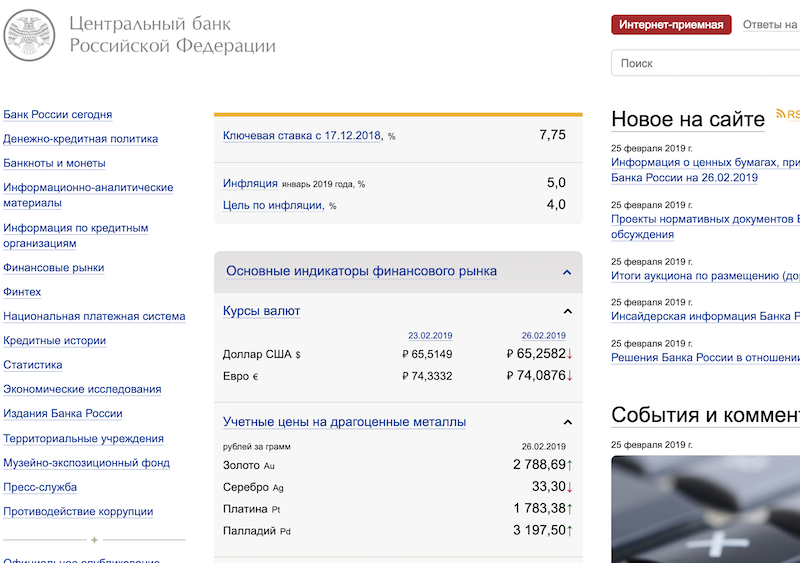Click key rate value 7,75

point(553,135)
